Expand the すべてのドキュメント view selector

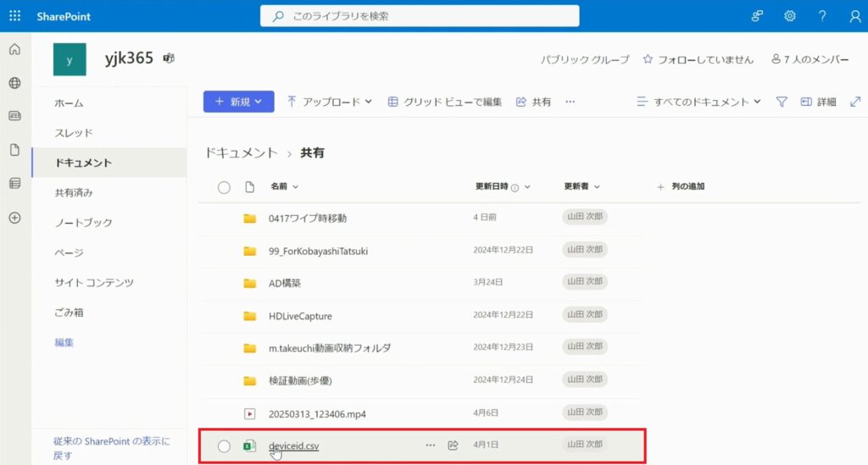click(x=698, y=102)
